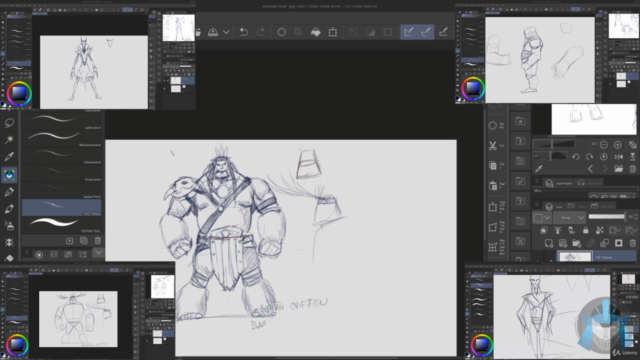The width and height of the screenshot is (640, 360).
Task: Select the Lasso selection tool
Action: (9, 122)
